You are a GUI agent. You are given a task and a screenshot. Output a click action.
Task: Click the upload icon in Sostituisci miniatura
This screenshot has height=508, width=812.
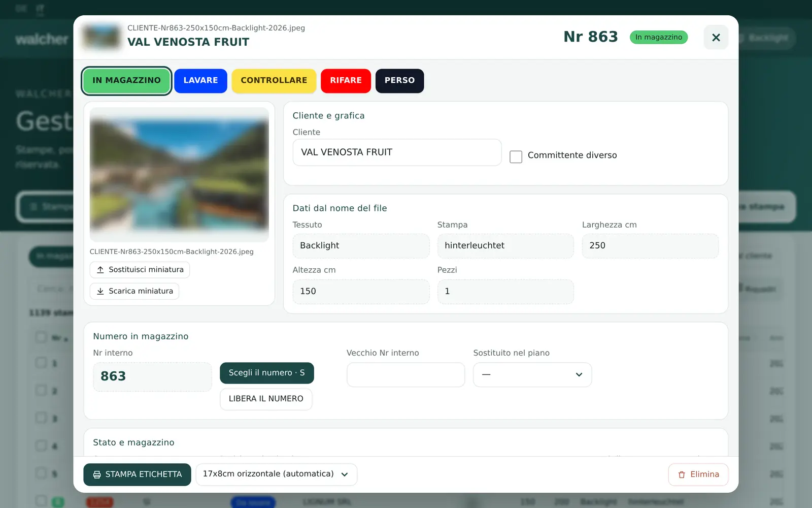click(x=100, y=270)
